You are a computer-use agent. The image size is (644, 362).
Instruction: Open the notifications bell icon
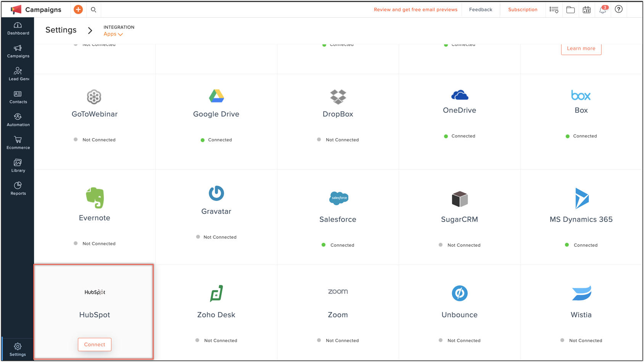(x=603, y=10)
